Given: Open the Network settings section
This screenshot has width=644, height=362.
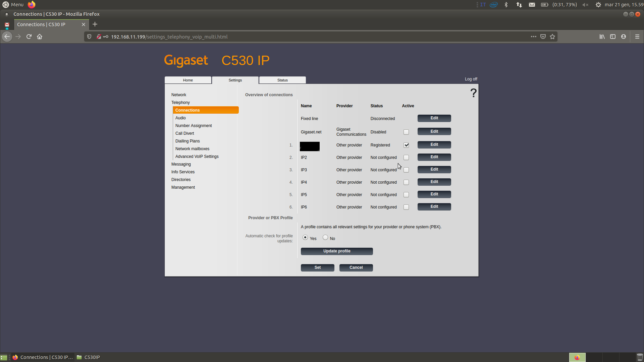Looking at the screenshot, I should click(179, 95).
